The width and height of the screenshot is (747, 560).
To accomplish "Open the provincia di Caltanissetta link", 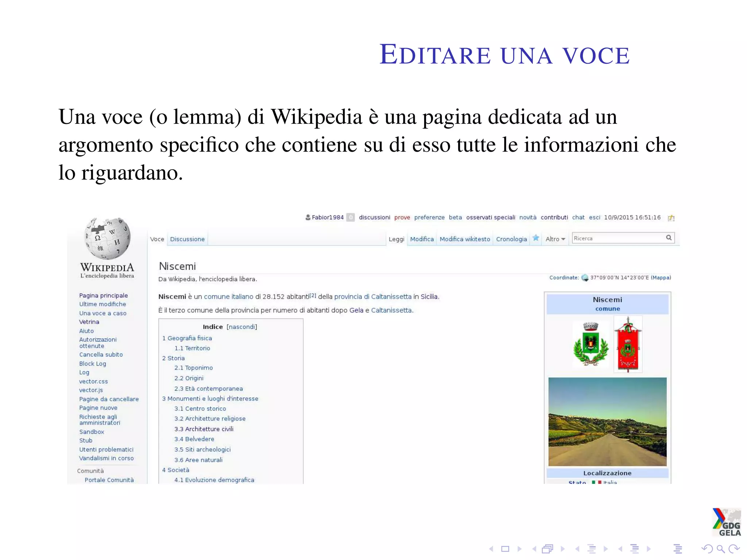I will point(373,297).
